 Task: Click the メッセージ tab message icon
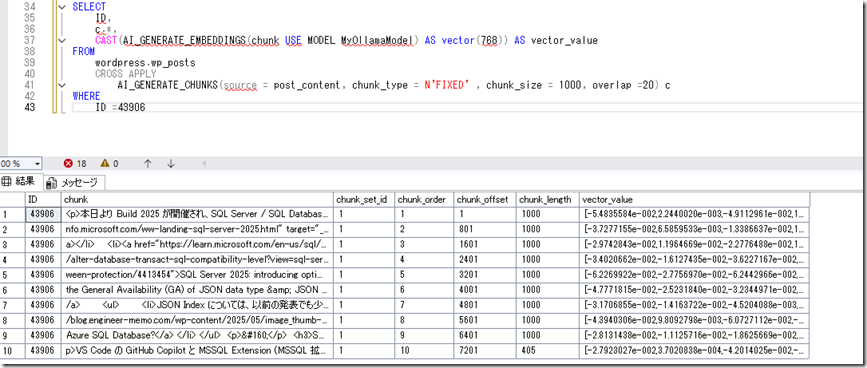coord(52,182)
